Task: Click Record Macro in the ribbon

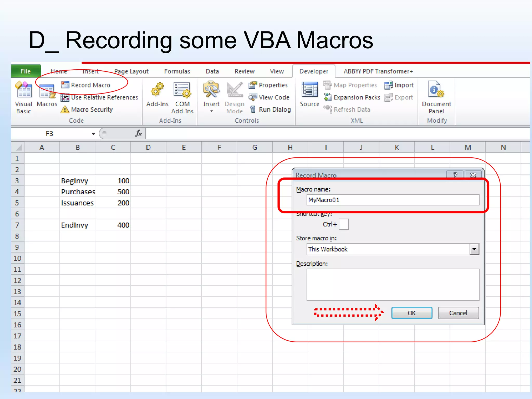Action: (86, 85)
